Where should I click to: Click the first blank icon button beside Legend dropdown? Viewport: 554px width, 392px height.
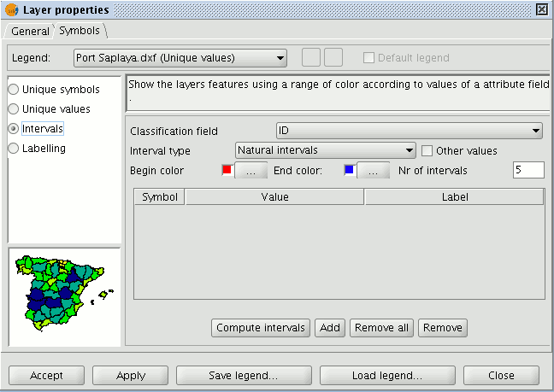tap(311, 57)
